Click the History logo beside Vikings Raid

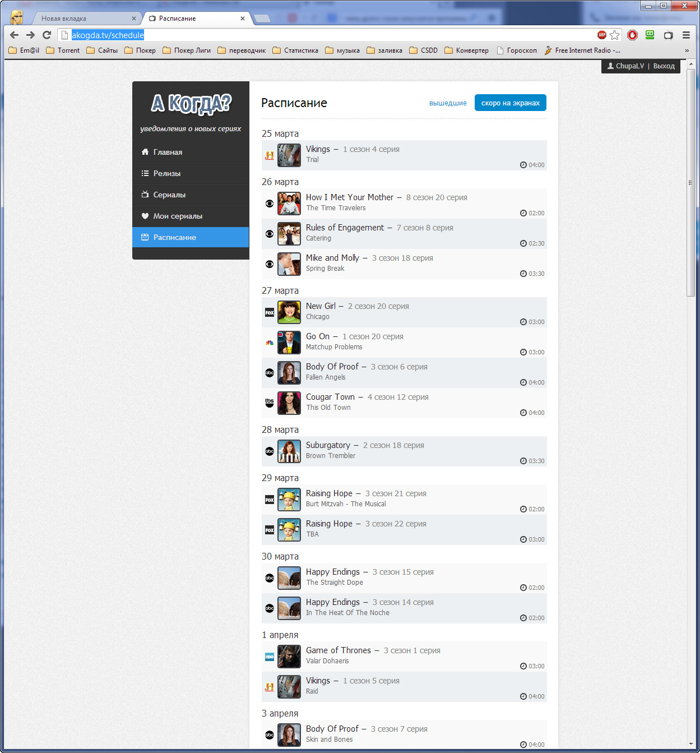270,687
